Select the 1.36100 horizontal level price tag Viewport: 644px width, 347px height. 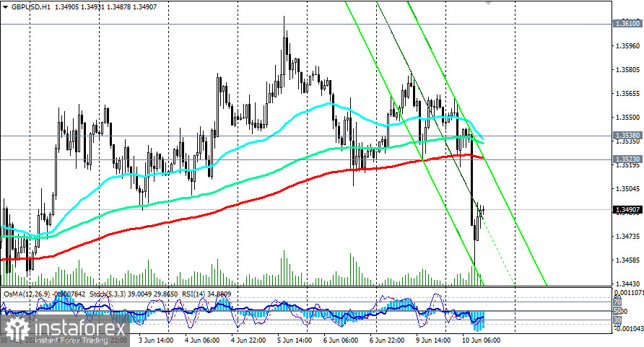pos(627,24)
